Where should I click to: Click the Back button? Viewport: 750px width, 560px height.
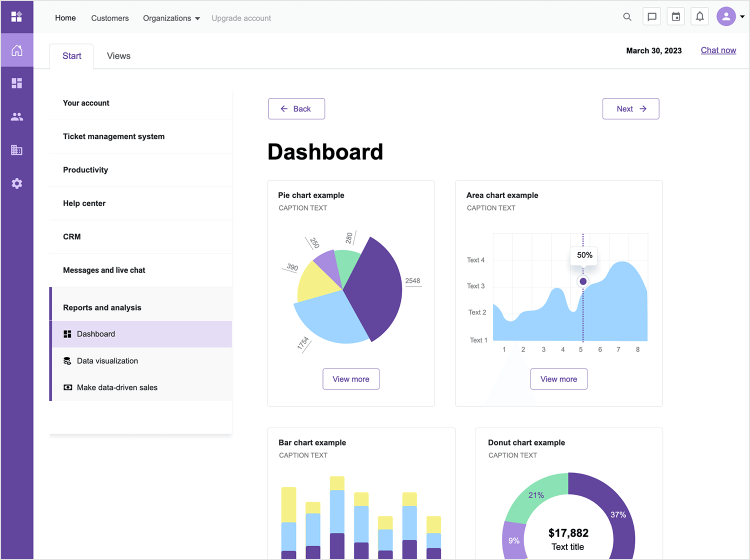click(296, 109)
